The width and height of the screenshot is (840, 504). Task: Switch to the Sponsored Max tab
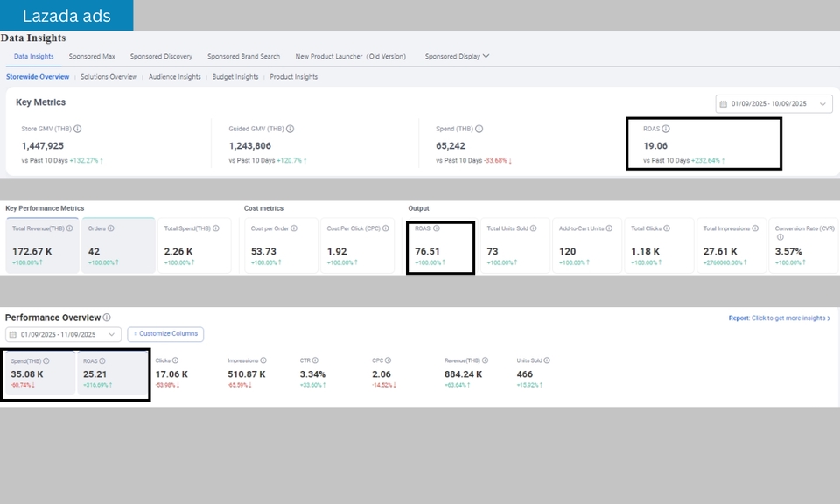(92, 57)
